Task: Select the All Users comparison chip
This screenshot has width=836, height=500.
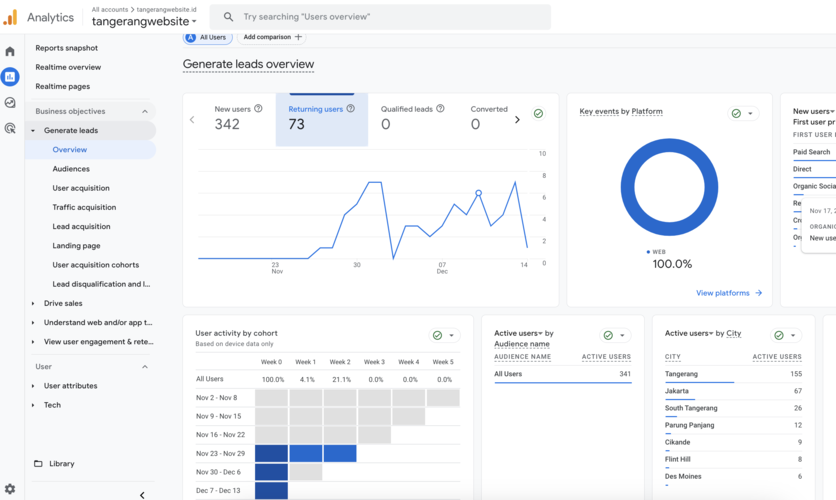Action: pyautogui.click(x=207, y=37)
